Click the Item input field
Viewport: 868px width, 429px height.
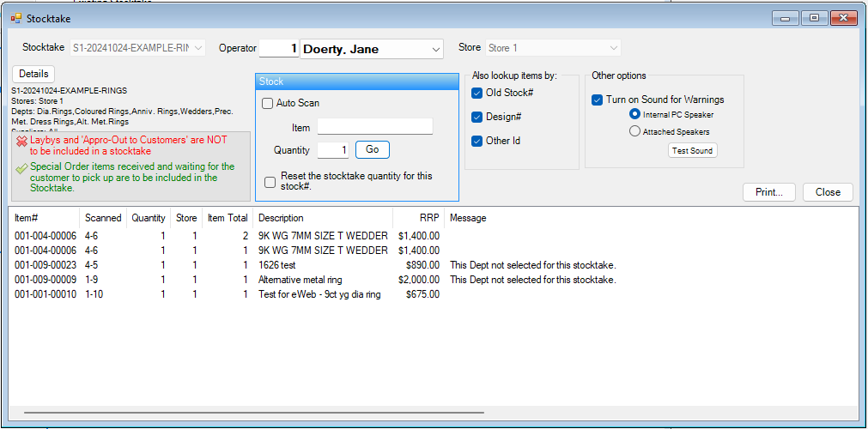pos(375,127)
